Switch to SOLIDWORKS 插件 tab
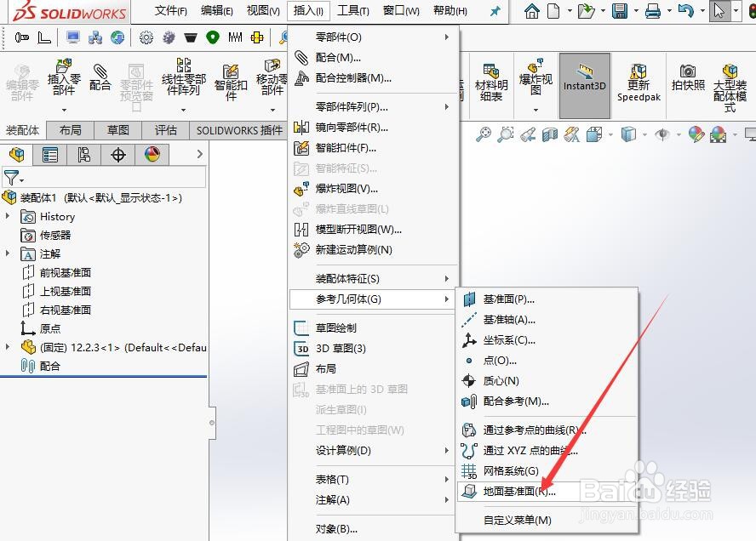The image size is (756, 541). [x=239, y=130]
